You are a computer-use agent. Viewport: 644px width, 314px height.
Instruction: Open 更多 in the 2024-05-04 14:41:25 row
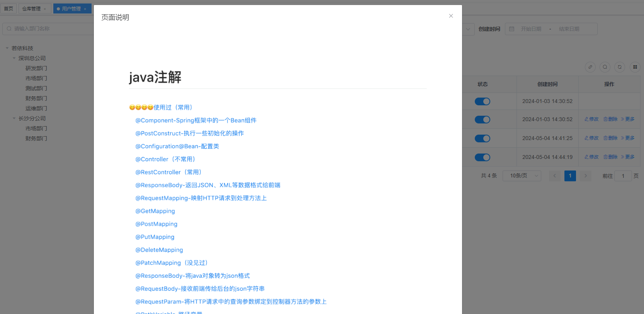pos(628,138)
